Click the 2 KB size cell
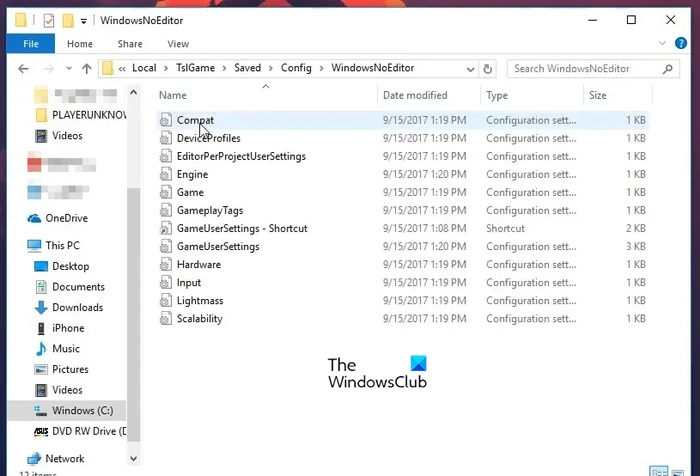 click(635, 229)
